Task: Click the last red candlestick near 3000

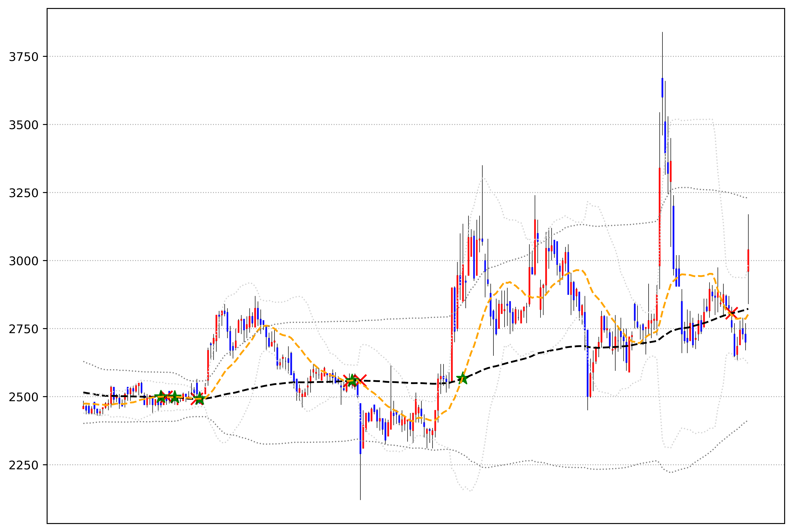Action: click(748, 261)
